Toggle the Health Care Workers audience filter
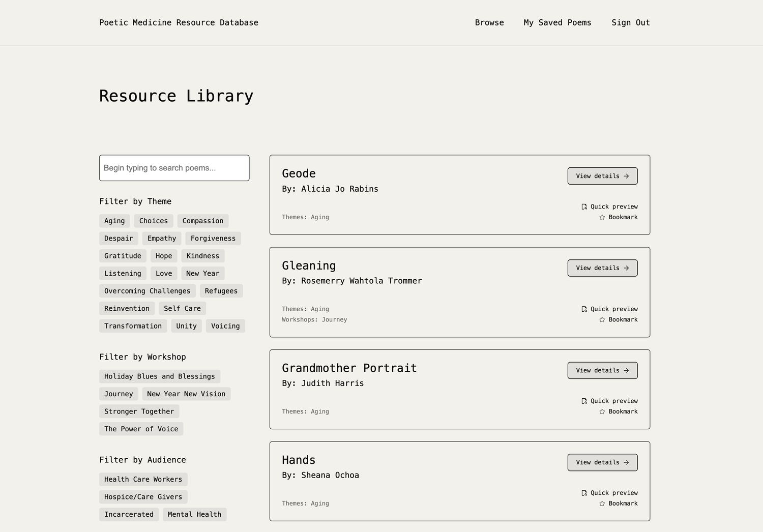This screenshot has height=532, width=763. pyautogui.click(x=143, y=479)
